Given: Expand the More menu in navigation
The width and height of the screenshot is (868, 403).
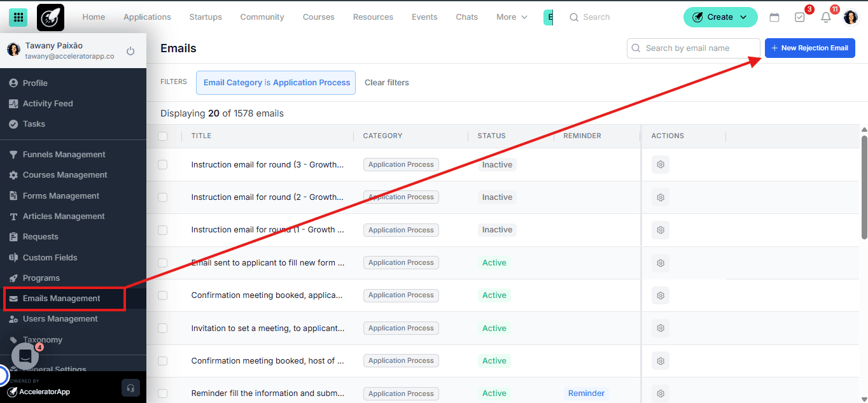Looking at the screenshot, I should [512, 17].
